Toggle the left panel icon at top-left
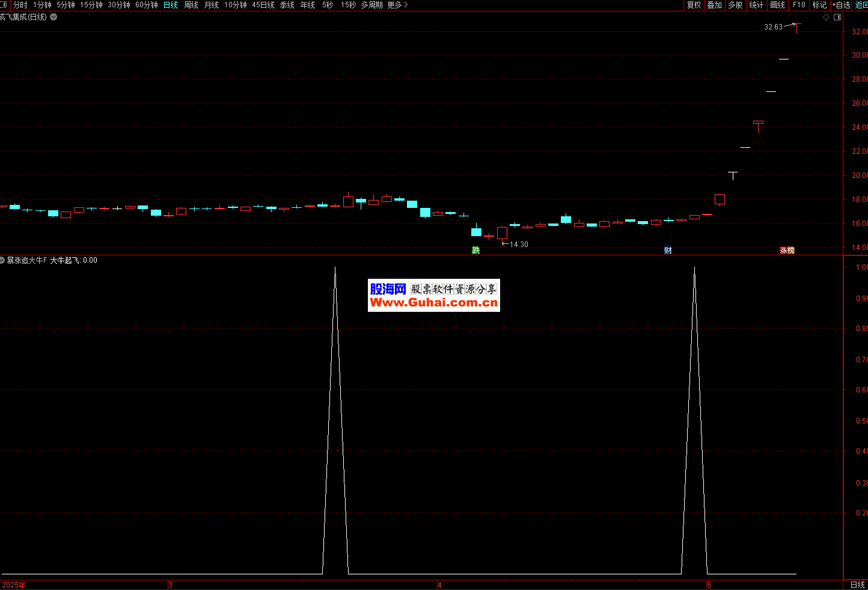The image size is (868, 590). 4,5
